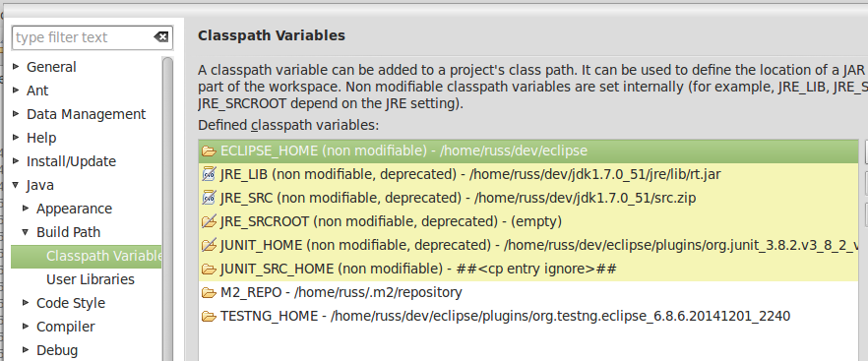Click the TESTNG_HOME folder icon
868x361 pixels.
pyautogui.click(x=209, y=316)
